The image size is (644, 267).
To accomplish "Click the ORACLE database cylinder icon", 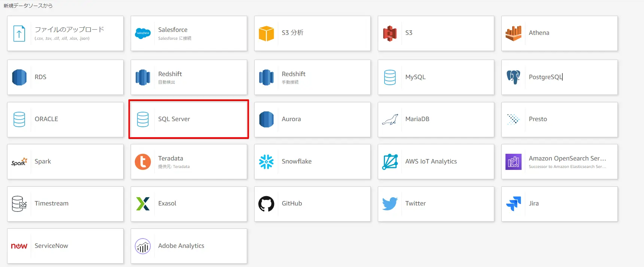I will [x=19, y=119].
